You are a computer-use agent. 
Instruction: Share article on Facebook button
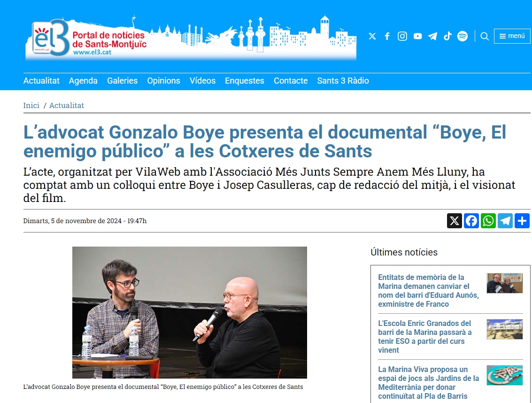(471, 221)
